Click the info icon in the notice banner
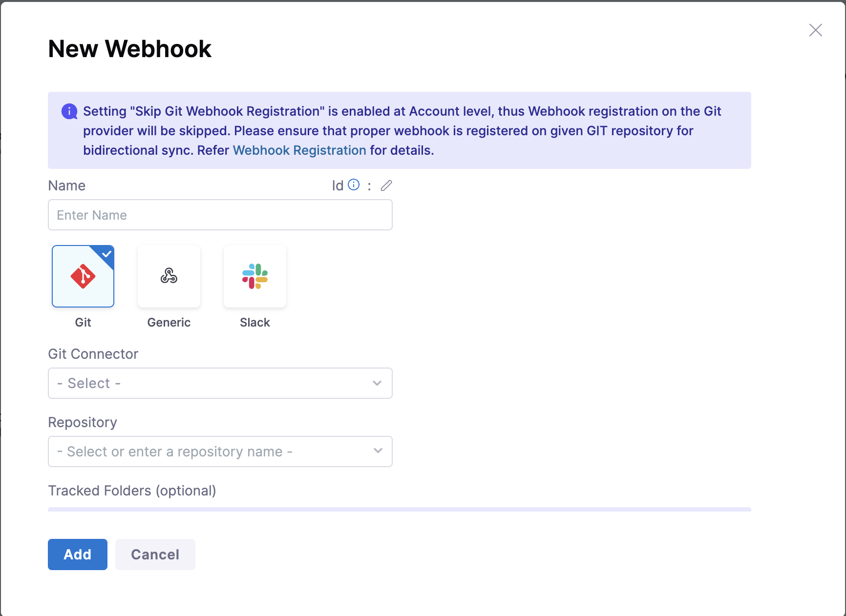The height and width of the screenshot is (616, 846). 69,111
